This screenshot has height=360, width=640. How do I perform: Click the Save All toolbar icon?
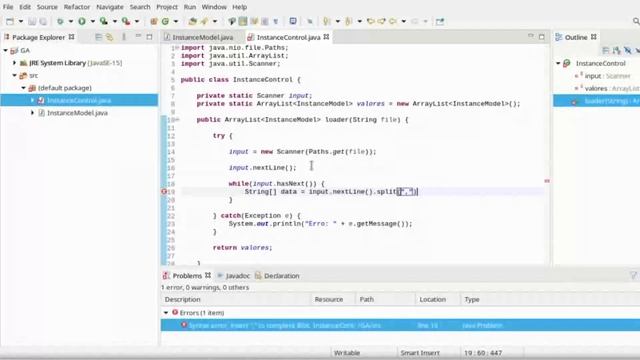coord(42,21)
